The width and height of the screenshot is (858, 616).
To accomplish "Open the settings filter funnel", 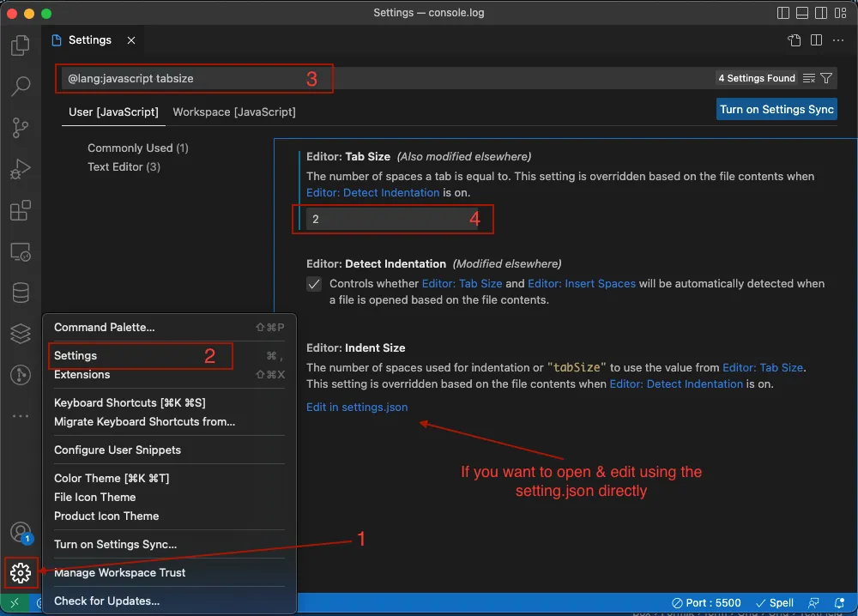I will (826, 78).
